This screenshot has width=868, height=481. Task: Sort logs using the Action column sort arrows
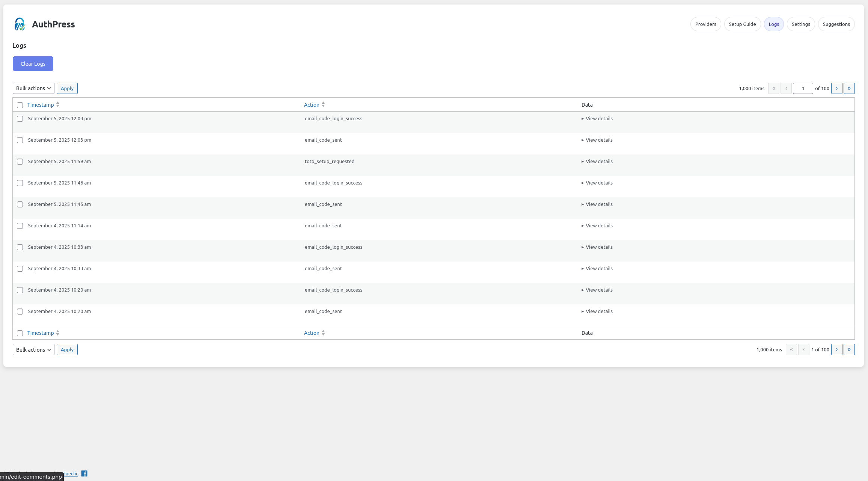[323, 104]
